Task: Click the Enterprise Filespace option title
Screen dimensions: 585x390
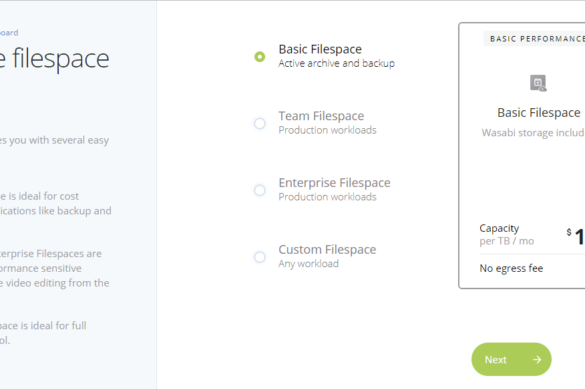Action: pos(334,183)
